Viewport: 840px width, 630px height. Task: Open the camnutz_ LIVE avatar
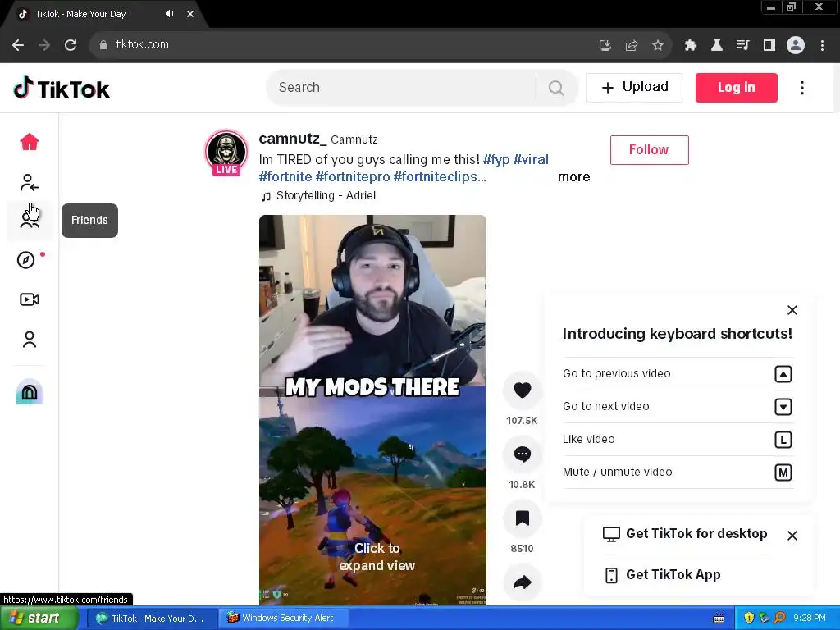(226, 152)
